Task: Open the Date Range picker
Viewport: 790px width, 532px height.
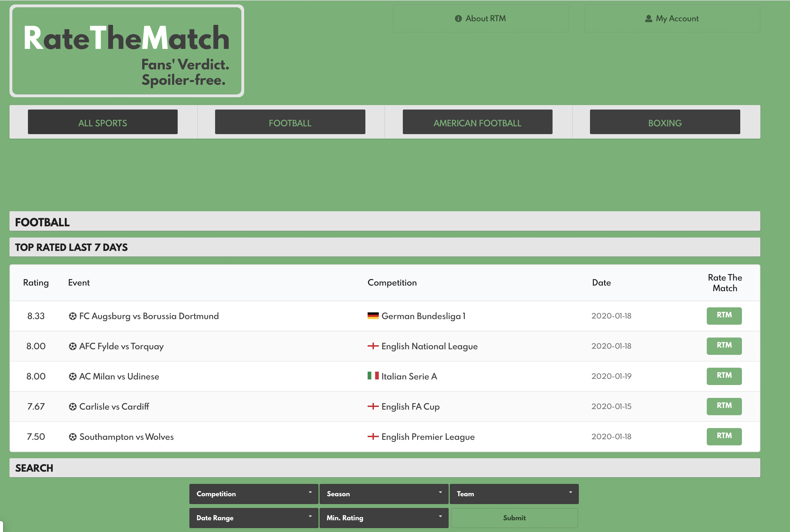Action: coord(253,518)
